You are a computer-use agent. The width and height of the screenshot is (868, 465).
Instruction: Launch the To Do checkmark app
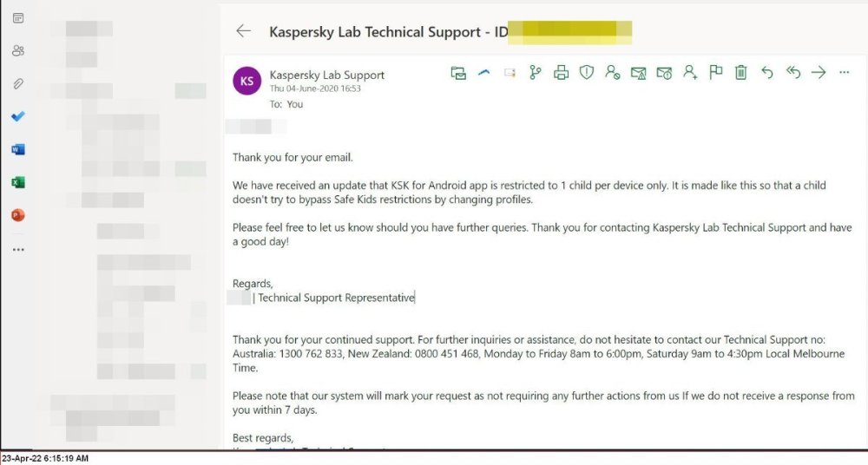click(18, 116)
